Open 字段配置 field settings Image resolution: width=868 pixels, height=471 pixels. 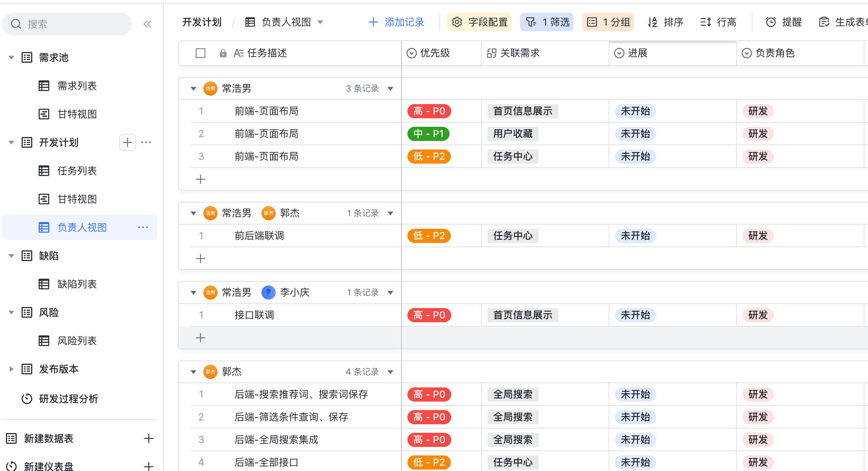click(x=479, y=22)
